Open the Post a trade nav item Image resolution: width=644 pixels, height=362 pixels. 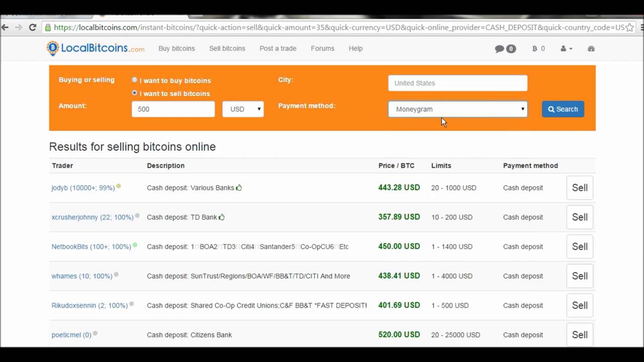coord(278,49)
